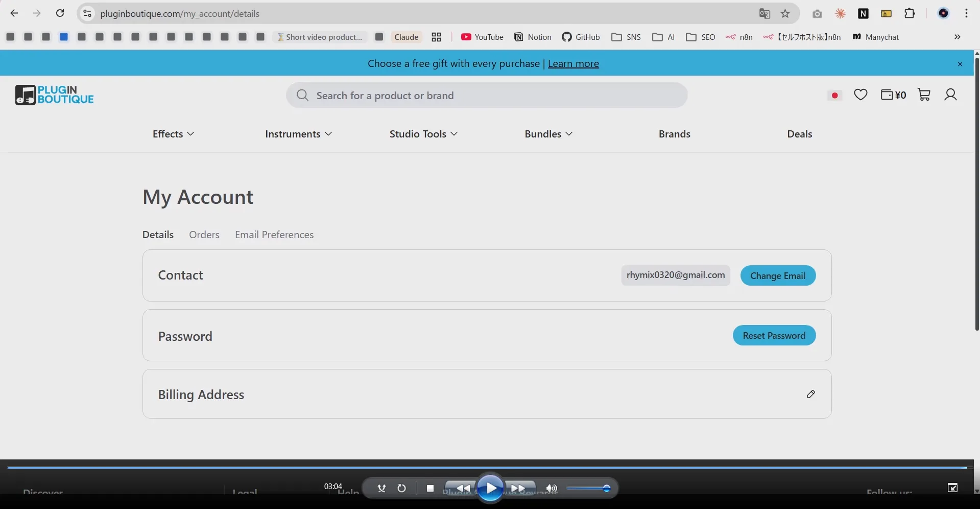Open the shopping cart
Screen dimensions: 980x509
[x=924, y=95]
